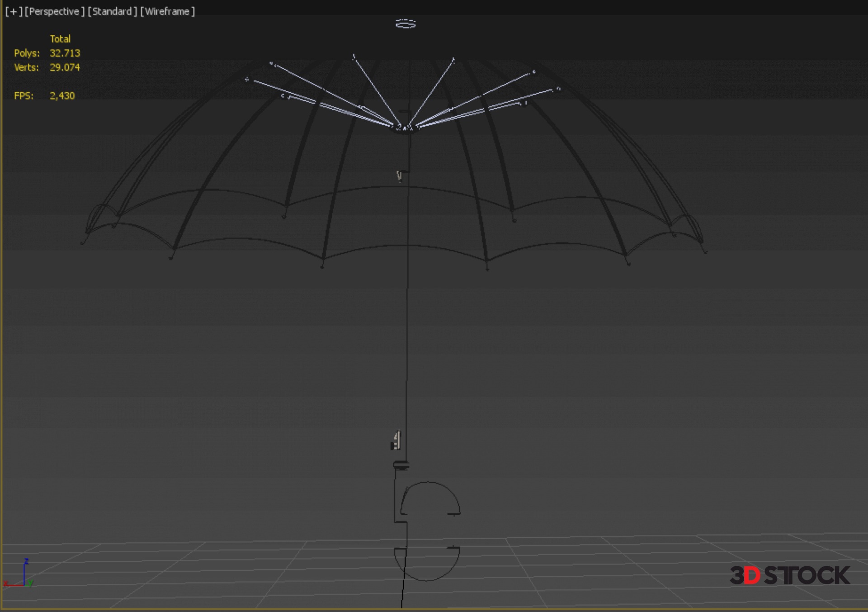The width and height of the screenshot is (868, 612).
Task: Open the Perspective viewport view menu
Action: pyautogui.click(x=54, y=11)
